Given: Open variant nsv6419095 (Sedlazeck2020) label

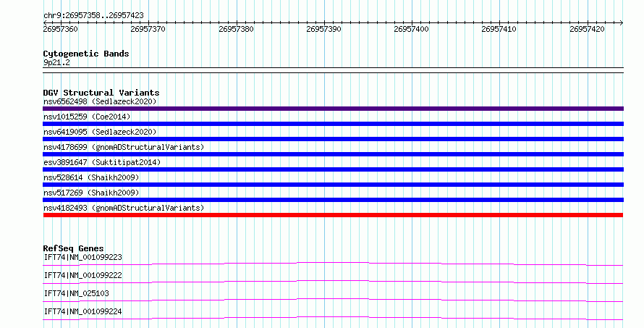Looking at the screenshot, I should pos(100,132).
